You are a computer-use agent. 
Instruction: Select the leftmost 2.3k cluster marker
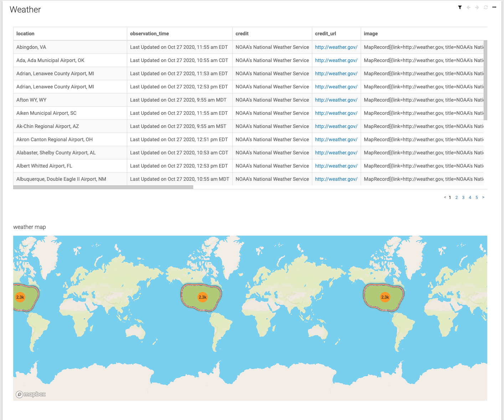(x=20, y=296)
